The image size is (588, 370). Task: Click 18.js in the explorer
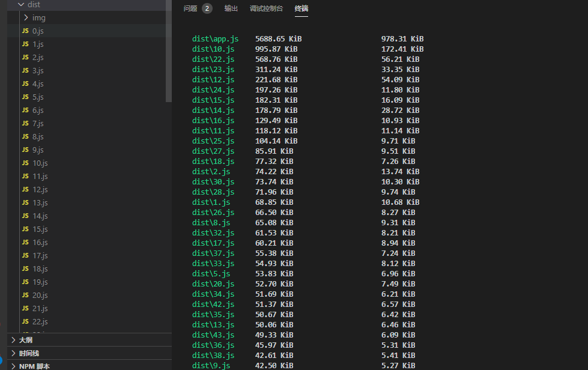40,268
